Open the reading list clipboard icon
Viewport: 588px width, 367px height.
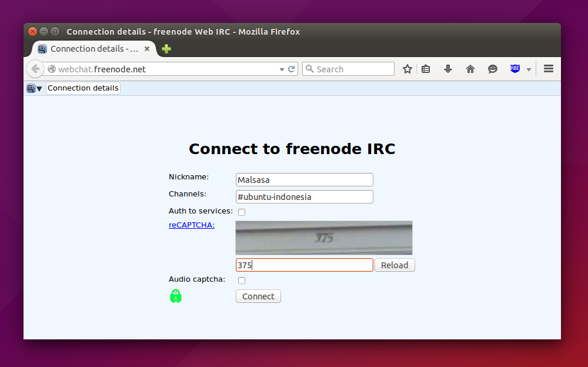pos(425,69)
